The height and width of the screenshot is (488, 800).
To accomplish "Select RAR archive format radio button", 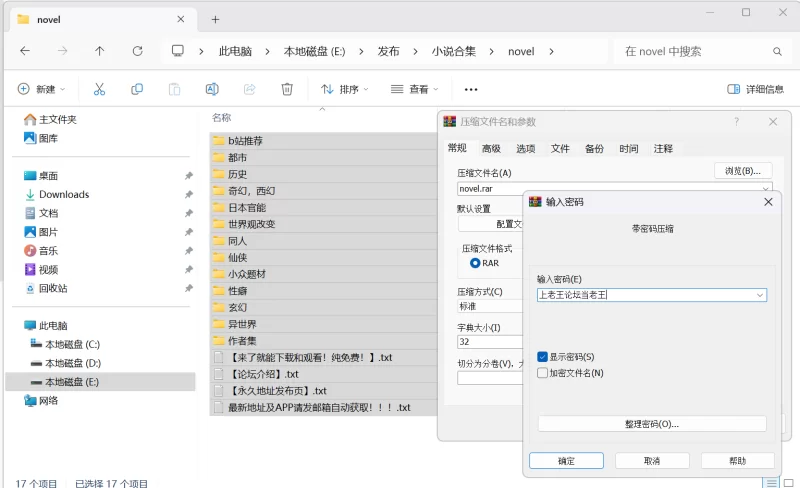I will [475, 263].
